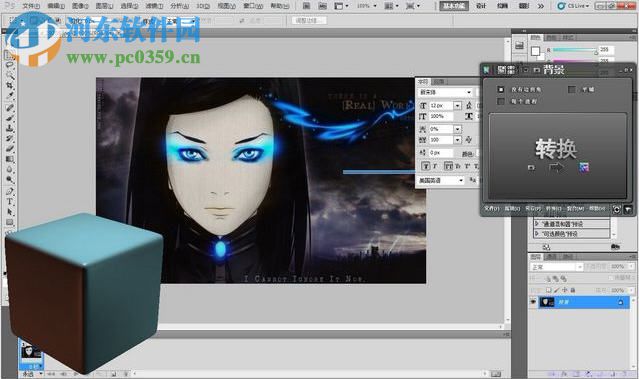Launch Mini Bridge from the application bar
Screen dimensions: 639x379
pos(322,6)
